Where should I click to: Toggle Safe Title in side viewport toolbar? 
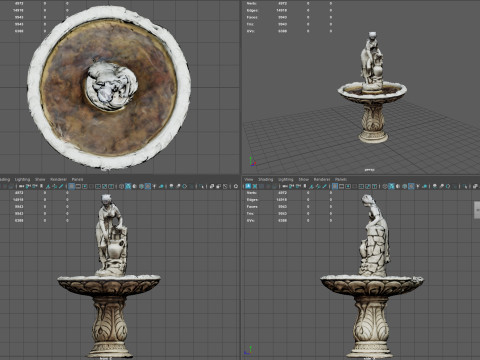click(374, 186)
